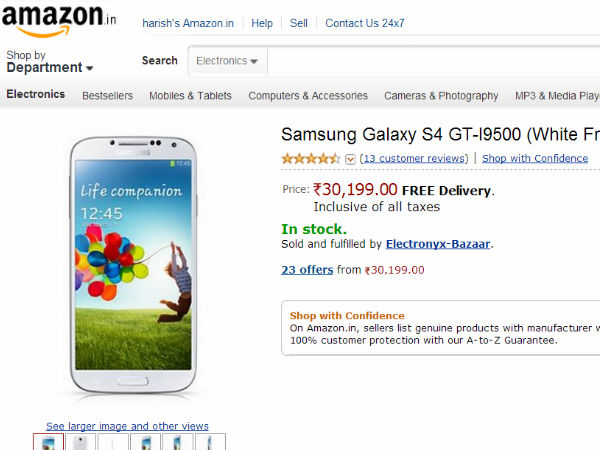Image resolution: width=600 pixels, height=450 pixels.
Task: Read the 13 customer reviews
Action: (415, 158)
